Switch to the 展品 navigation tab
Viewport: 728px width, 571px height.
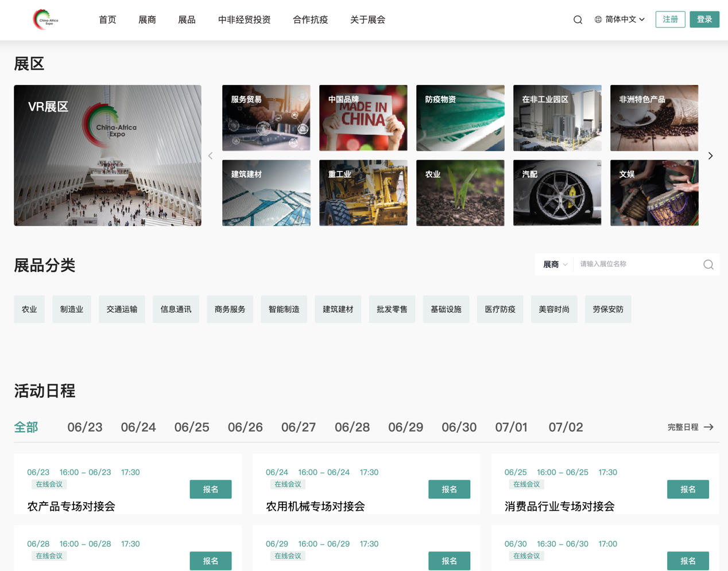(x=187, y=19)
